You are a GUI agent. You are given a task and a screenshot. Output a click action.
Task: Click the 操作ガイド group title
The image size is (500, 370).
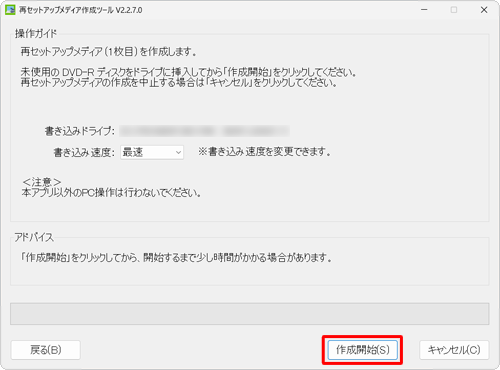click(x=36, y=33)
